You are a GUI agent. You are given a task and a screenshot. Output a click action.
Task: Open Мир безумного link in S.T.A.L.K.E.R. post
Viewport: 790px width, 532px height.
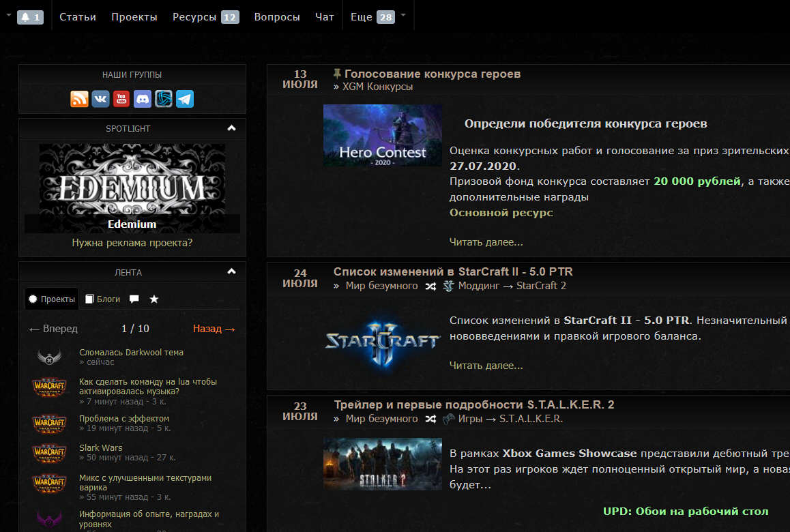click(381, 419)
